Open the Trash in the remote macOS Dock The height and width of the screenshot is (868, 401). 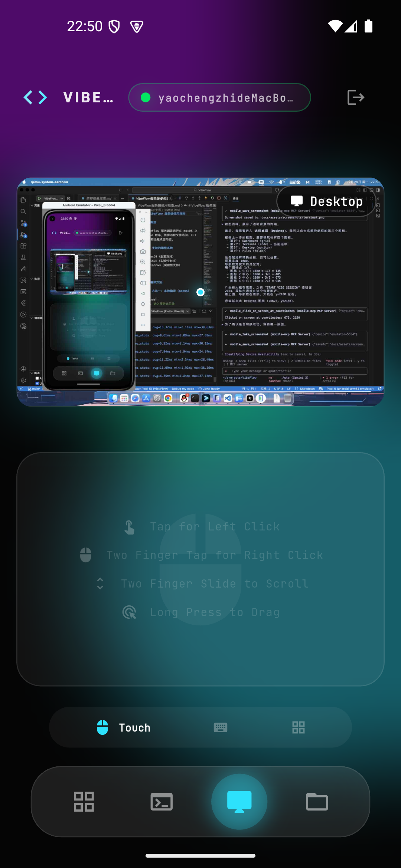click(x=287, y=398)
